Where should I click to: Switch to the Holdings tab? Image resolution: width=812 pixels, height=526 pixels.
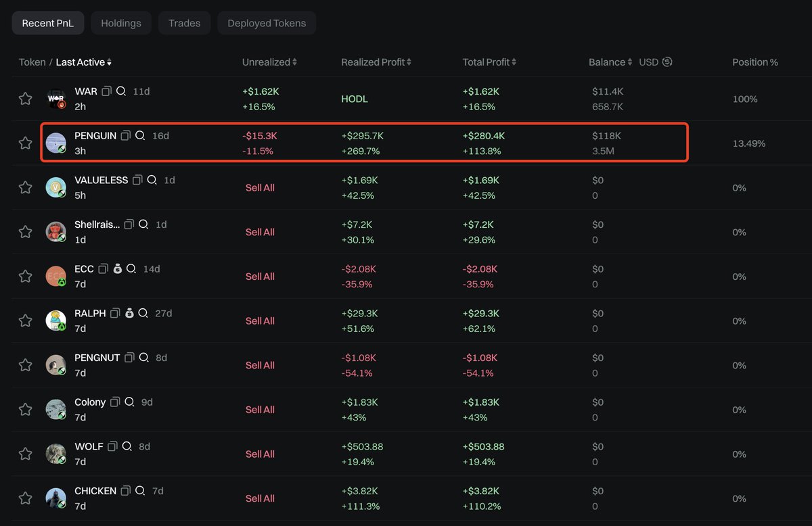121,23
